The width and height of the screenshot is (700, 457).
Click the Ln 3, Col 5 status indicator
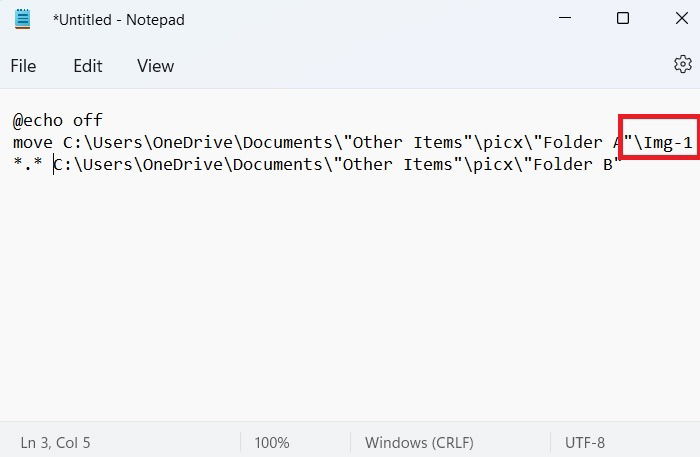pyautogui.click(x=55, y=443)
